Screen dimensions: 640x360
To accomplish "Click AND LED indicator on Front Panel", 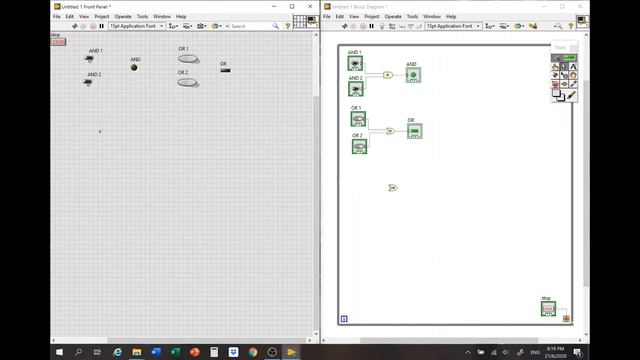I will click(134, 68).
